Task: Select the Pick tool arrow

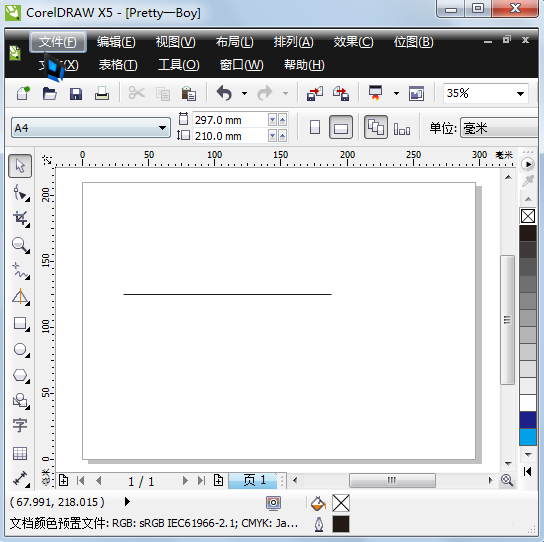Action: click(20, 166)
